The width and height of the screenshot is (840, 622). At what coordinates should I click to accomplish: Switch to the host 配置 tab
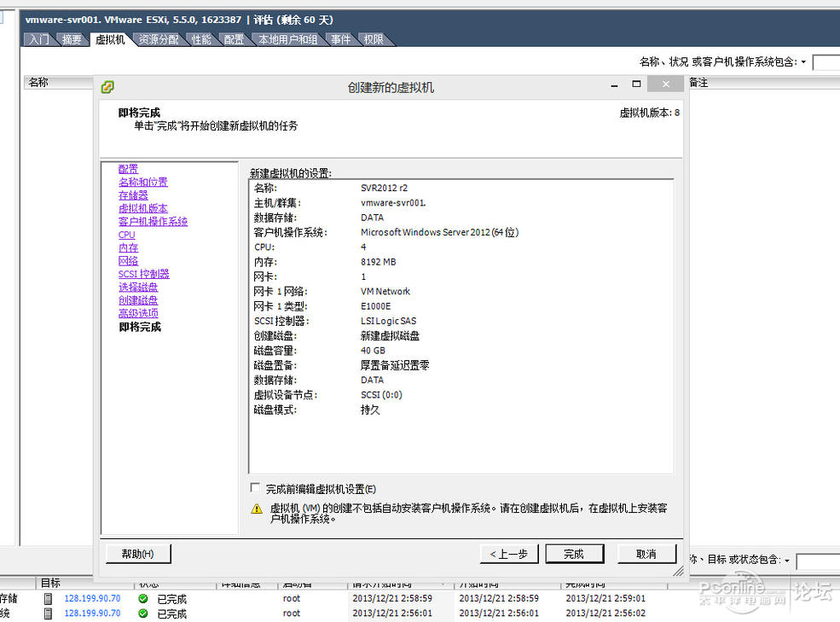234,39
